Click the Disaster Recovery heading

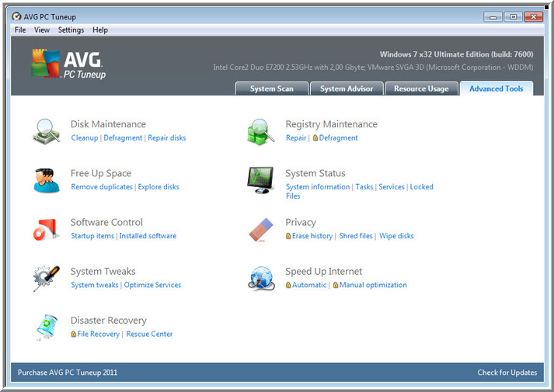coord(109,321)
